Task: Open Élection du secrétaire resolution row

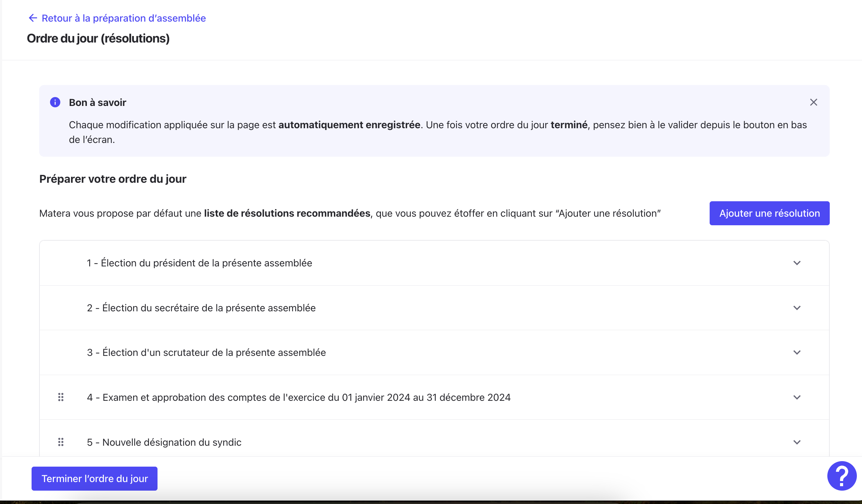Action: pos(201,308)
